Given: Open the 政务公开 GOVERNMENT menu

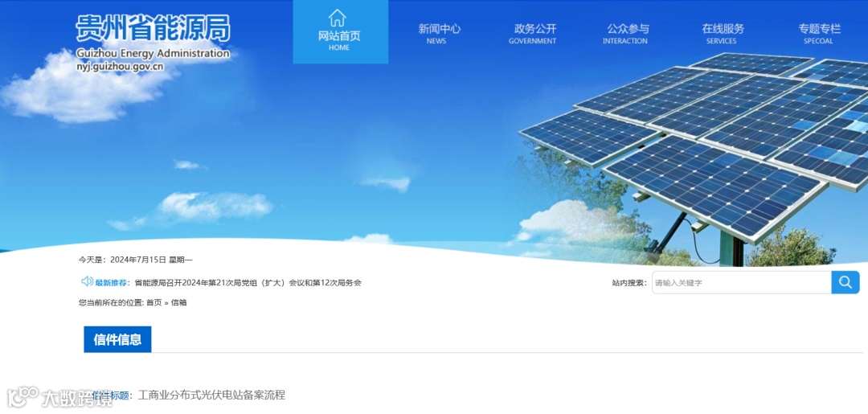Looking at the screenshot, I should click(x=533, y=33).
